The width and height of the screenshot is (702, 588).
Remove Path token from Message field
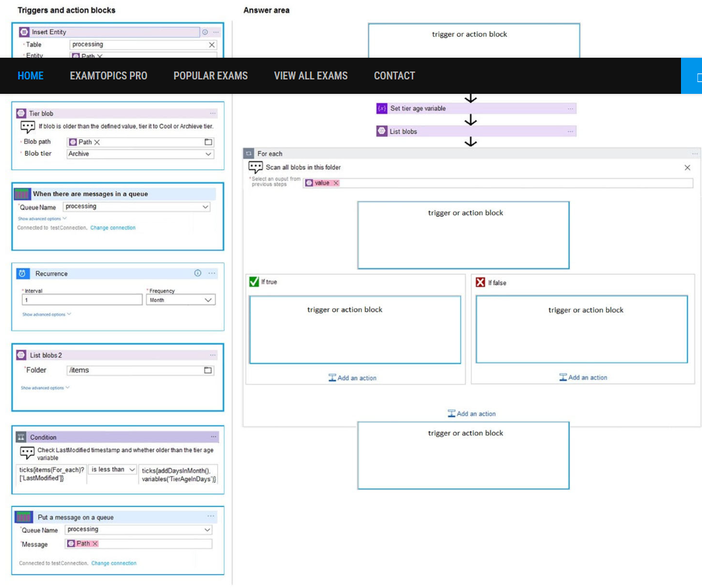pos(95,543)
